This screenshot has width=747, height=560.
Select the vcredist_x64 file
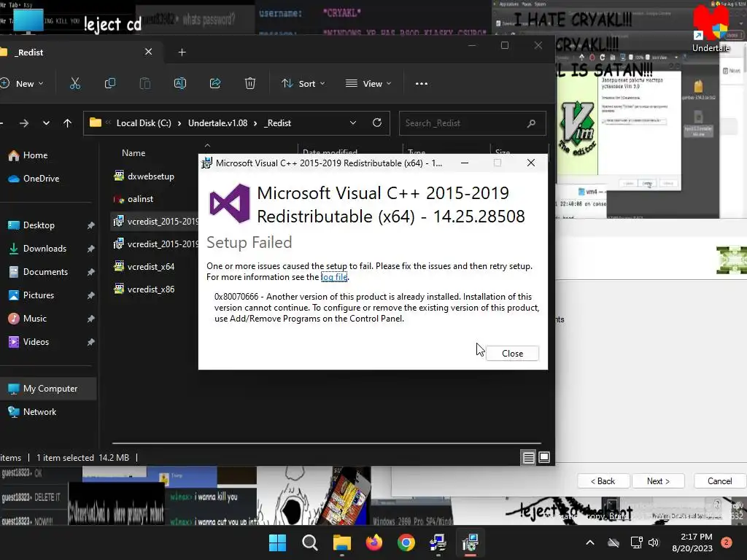[x=150, y=267]
